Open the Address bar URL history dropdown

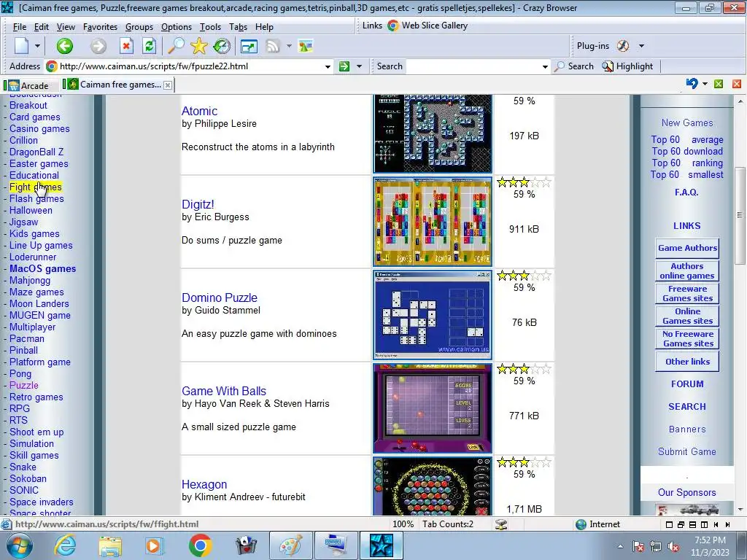328,66
